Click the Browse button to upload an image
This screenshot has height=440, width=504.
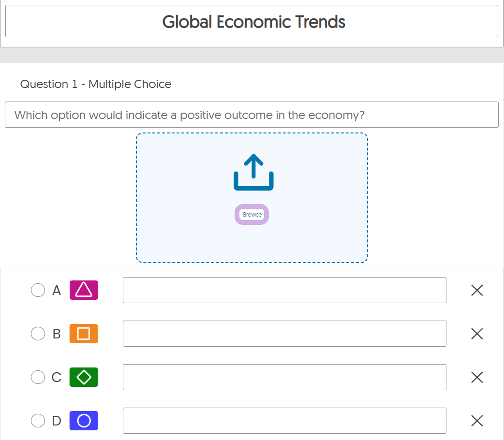(x=252, y=214)
